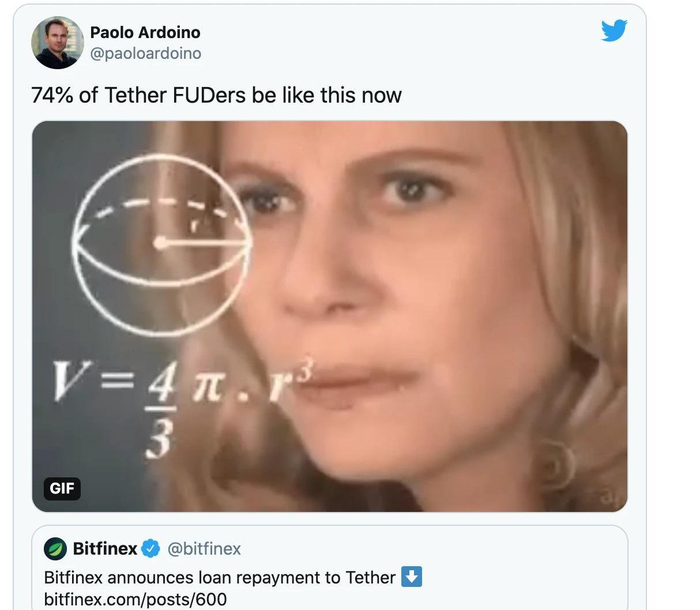Image resolution: width=700 pixels, height=610 pixels.
Task: Open the Paolo Ardoino display name
Action: [145, 32]
